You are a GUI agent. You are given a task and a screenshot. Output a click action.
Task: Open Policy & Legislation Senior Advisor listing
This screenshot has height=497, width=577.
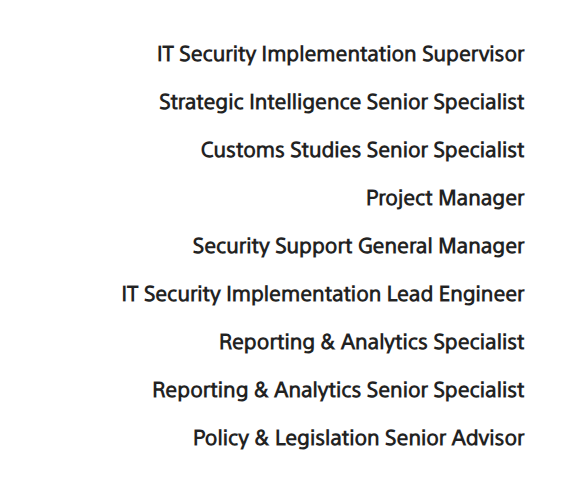[359, 438]
